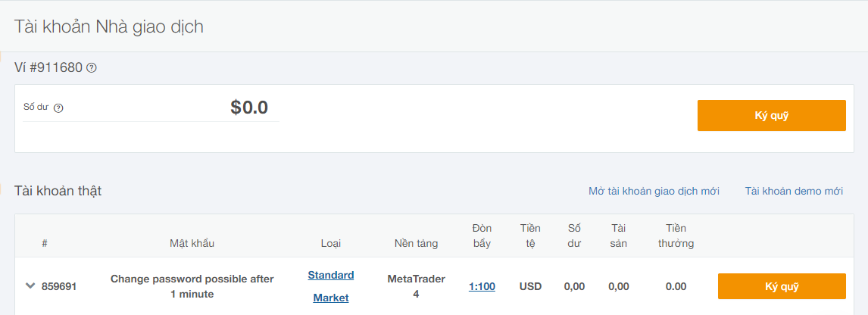Click Ký quỹ button for account 859691
This screenshot has height=315, width=868.
[x=782, y=286]
